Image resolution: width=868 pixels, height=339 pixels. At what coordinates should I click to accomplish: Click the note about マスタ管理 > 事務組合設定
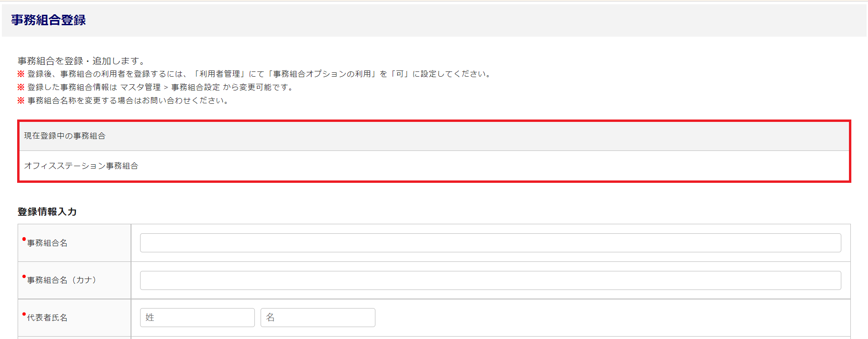point(160,88)
